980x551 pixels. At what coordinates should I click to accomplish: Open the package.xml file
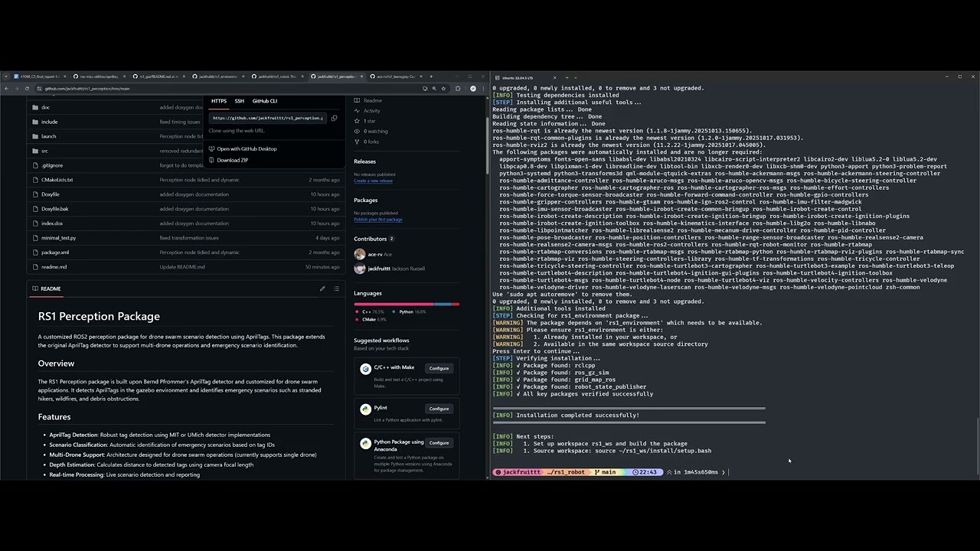pos(55,253)
